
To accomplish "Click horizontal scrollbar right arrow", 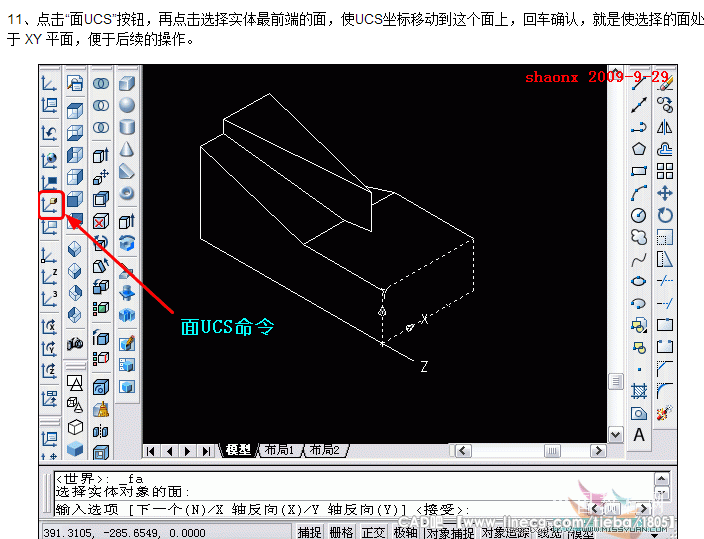I will pos(598,451).
